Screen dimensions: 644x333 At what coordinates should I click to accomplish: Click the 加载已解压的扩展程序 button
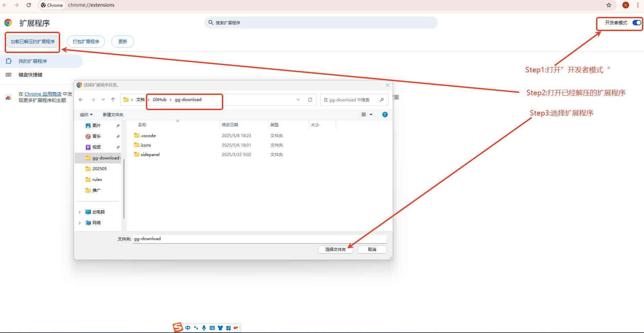33,42
